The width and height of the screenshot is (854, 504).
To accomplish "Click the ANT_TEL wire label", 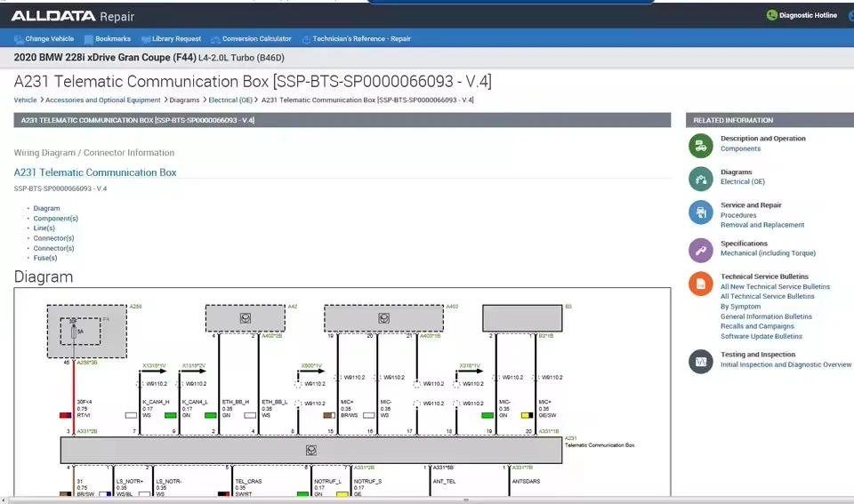I will pyautogui.click(x=444, y=482).
